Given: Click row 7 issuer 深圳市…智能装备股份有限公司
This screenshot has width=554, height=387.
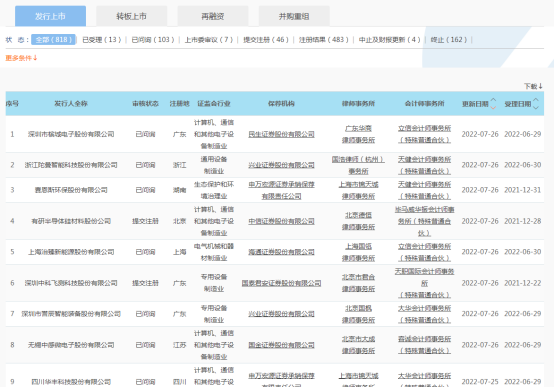Looking at the screenshot, I should (71, 314).
